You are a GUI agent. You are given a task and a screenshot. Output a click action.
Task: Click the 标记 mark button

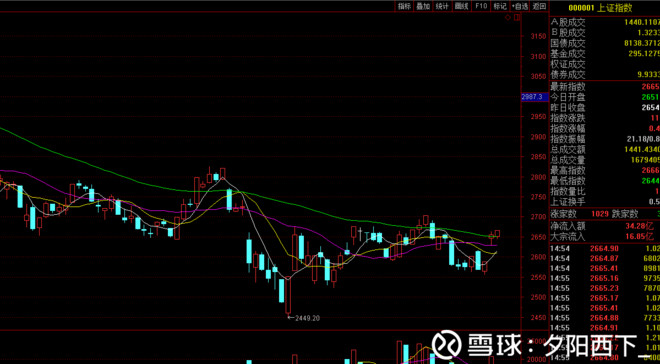500,6
